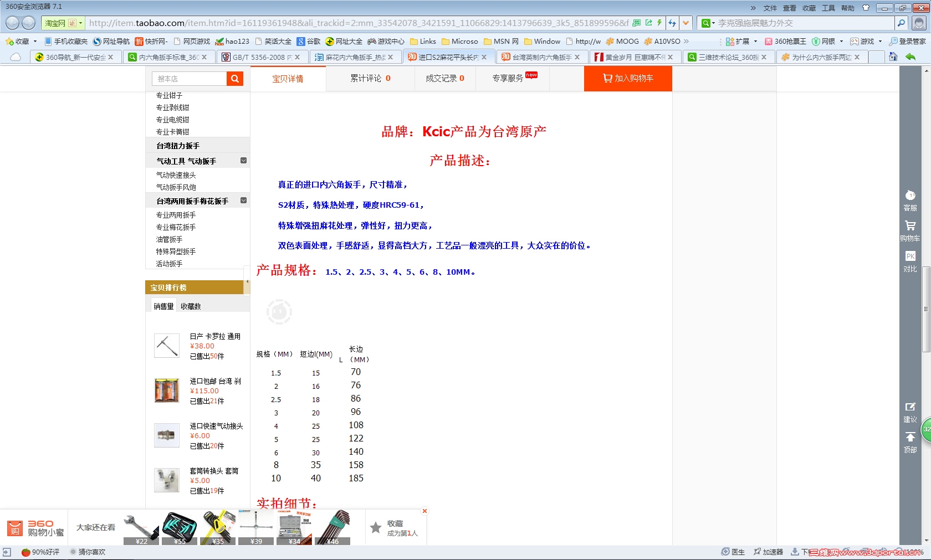Open the 客服 customer service panel
Image resolution: width=931 pixels, height=560 pixels.
[910, 199]
